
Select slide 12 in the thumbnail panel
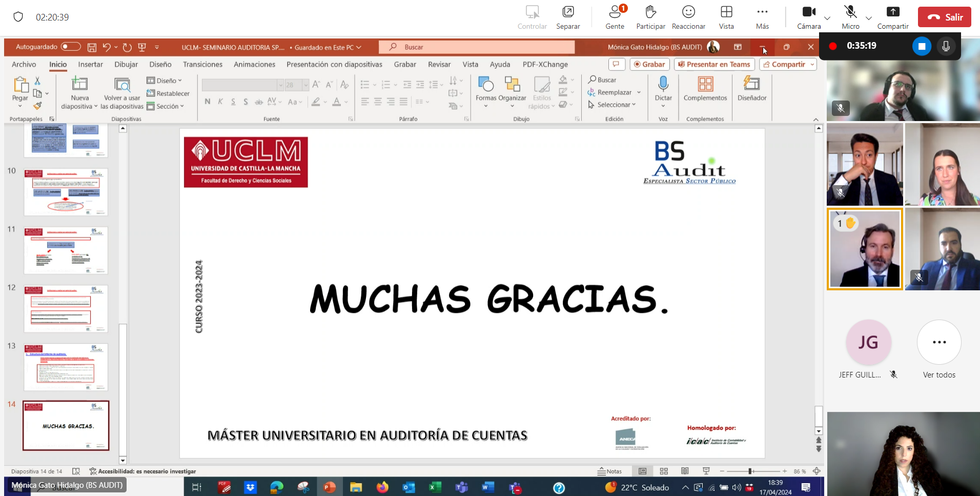(66, 308)
